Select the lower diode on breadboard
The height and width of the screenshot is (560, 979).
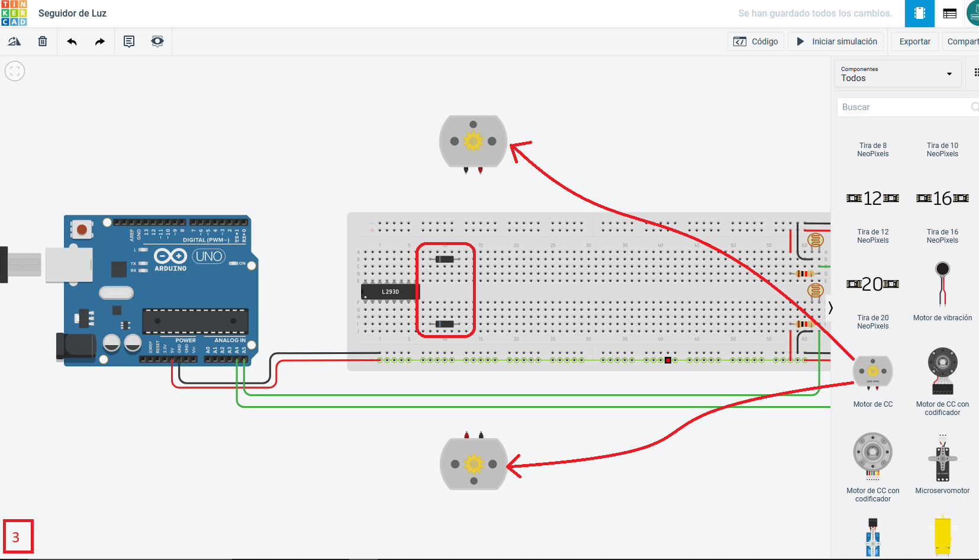(445, 324)
